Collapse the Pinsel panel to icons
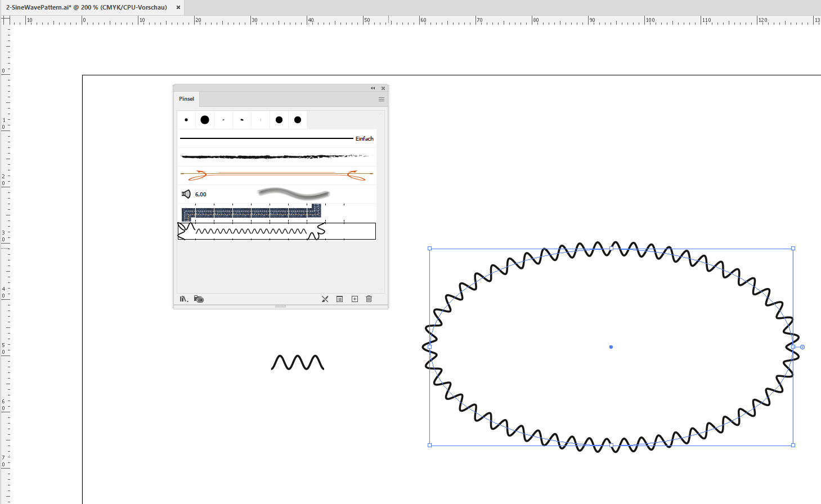This screenshot has height=504, width=821. (373, 88)
